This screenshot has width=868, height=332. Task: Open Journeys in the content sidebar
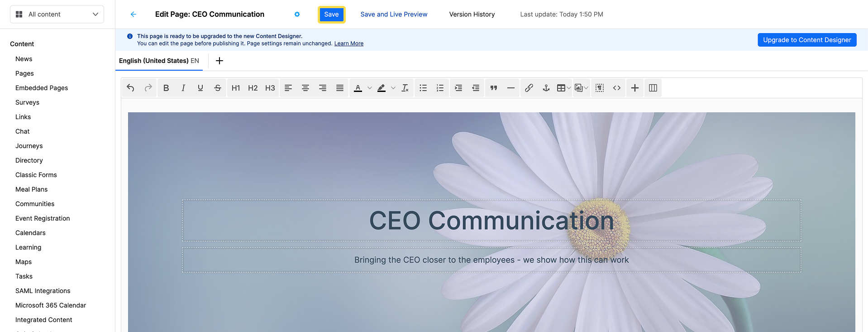point(29,146)
